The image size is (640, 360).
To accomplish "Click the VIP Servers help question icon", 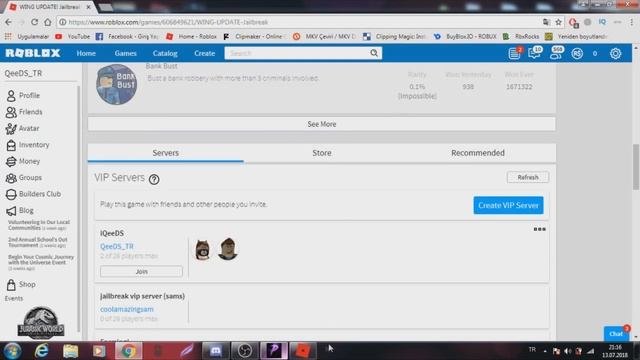I will click(154, 179).
